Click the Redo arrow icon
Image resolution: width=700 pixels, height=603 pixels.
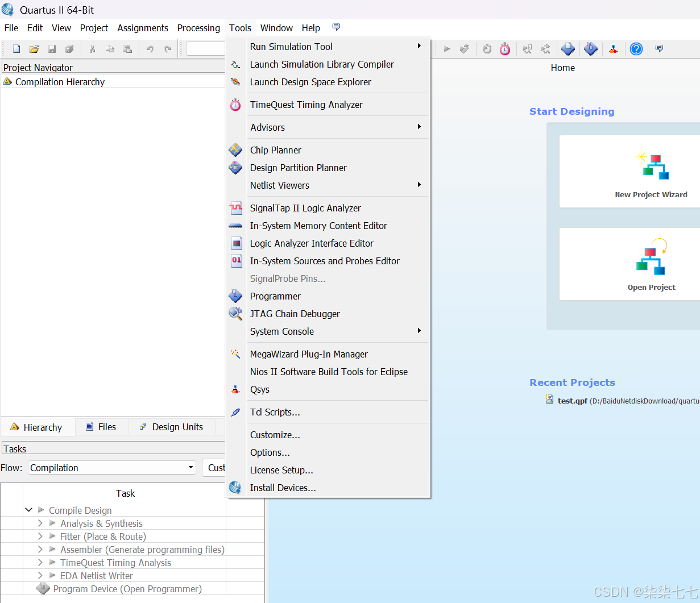tap(168, 49)
